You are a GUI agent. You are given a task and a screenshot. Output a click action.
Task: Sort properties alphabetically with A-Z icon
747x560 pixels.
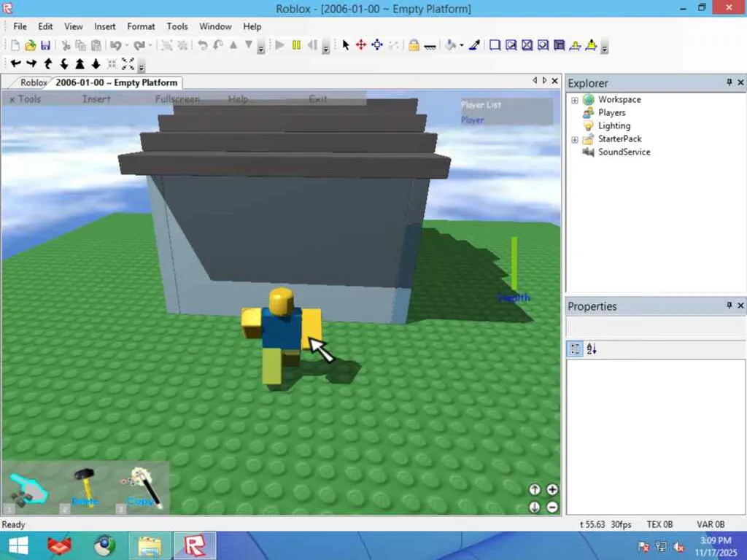592,349
